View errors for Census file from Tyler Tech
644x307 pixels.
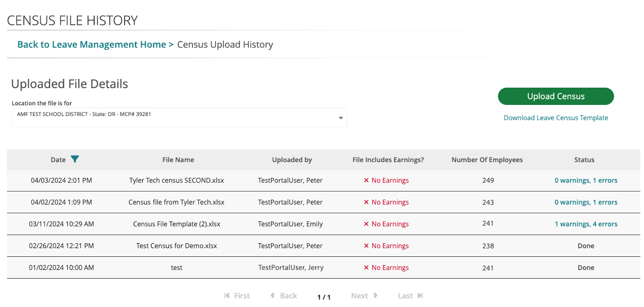(586, 202)
